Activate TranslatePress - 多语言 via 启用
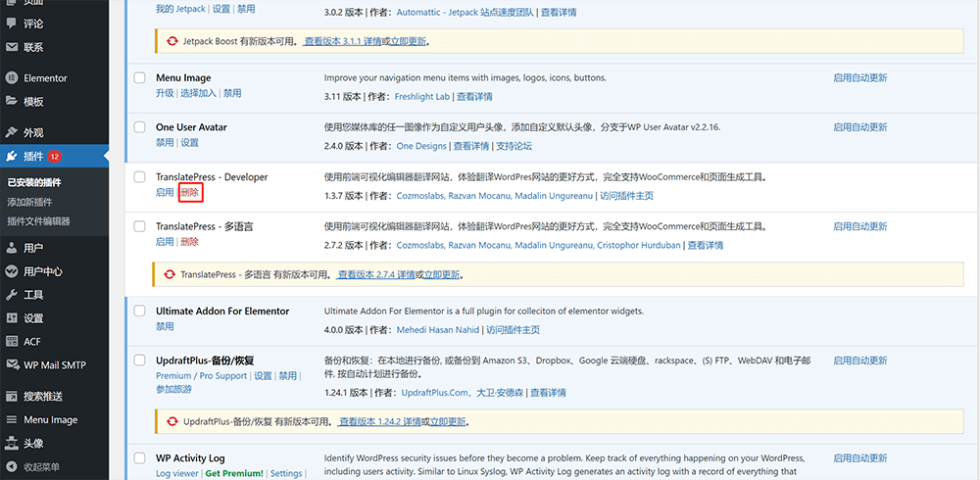 point(165,242)
